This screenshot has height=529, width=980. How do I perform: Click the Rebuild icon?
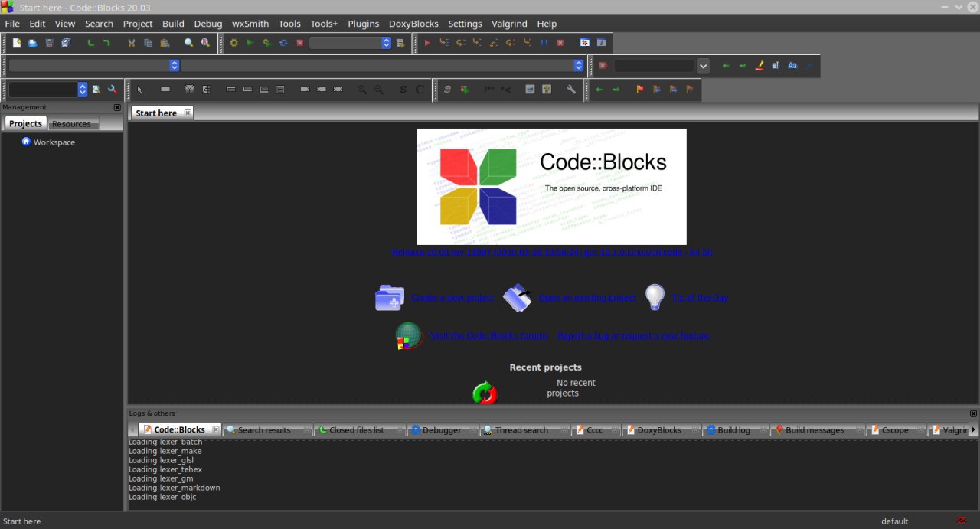283,43
